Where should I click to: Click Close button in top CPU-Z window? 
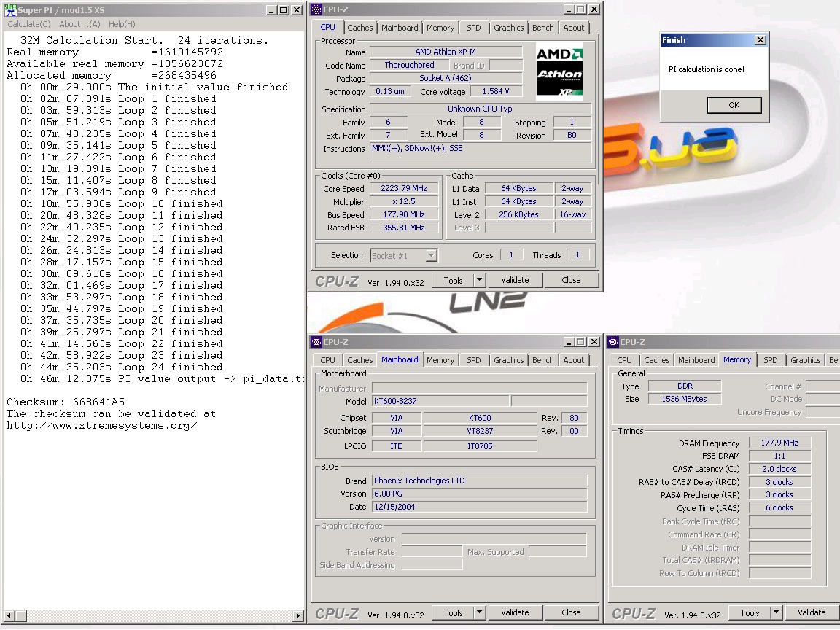571,280
